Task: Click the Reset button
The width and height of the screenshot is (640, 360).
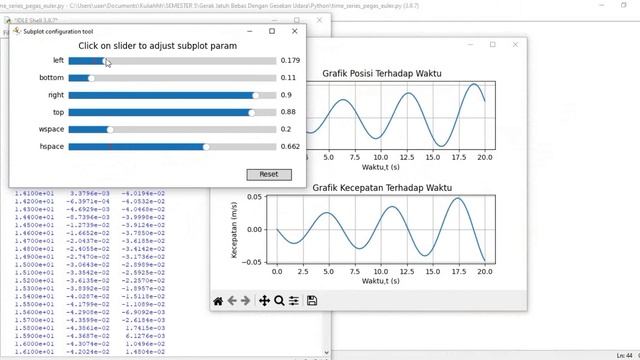Action: point(269,174)
